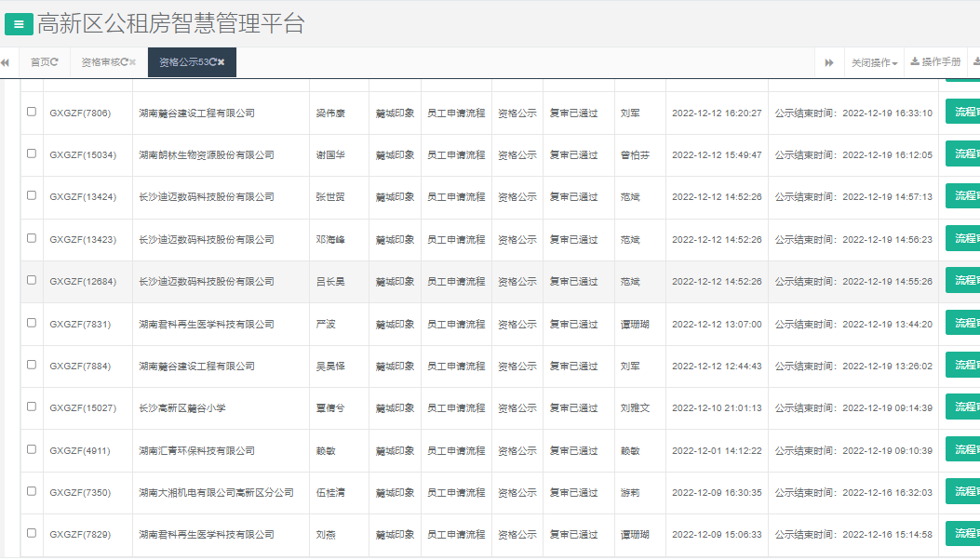
Task: Click the refresh icon on 资格公示 tab
Action: point(212,63)
